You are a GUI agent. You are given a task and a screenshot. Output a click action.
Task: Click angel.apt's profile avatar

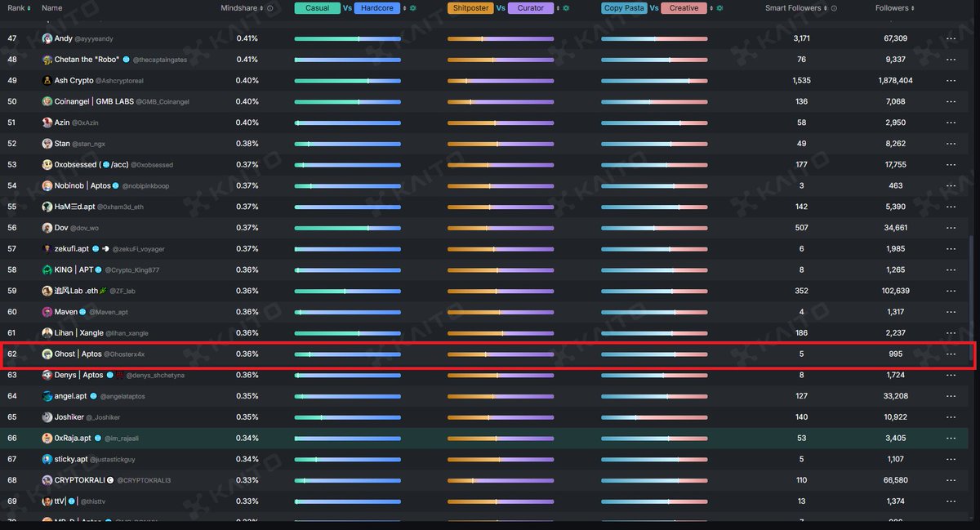pyautogui.click(x=47, y=396)
